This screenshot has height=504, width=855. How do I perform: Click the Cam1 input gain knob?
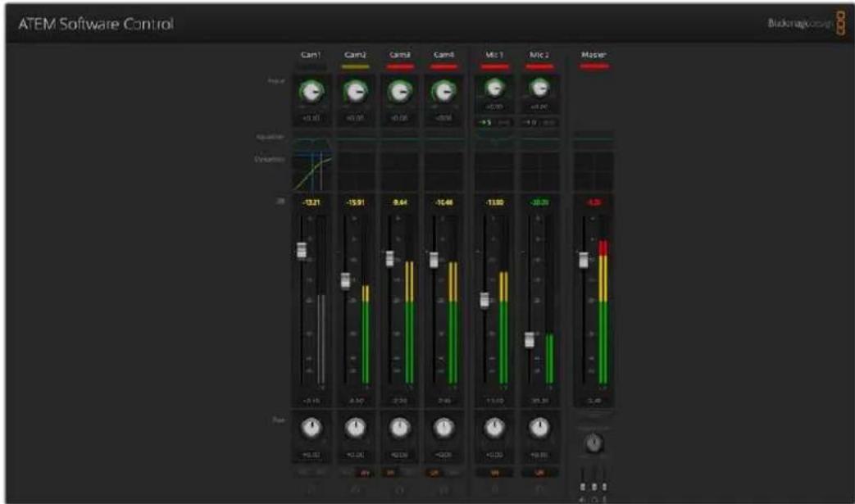[312, 92]
